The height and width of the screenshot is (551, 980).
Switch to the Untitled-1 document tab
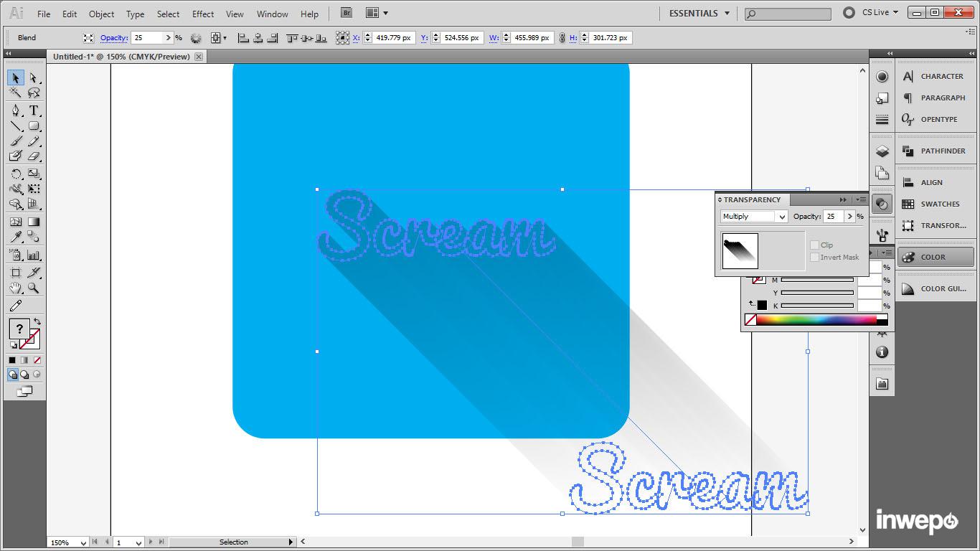[121, 57]
